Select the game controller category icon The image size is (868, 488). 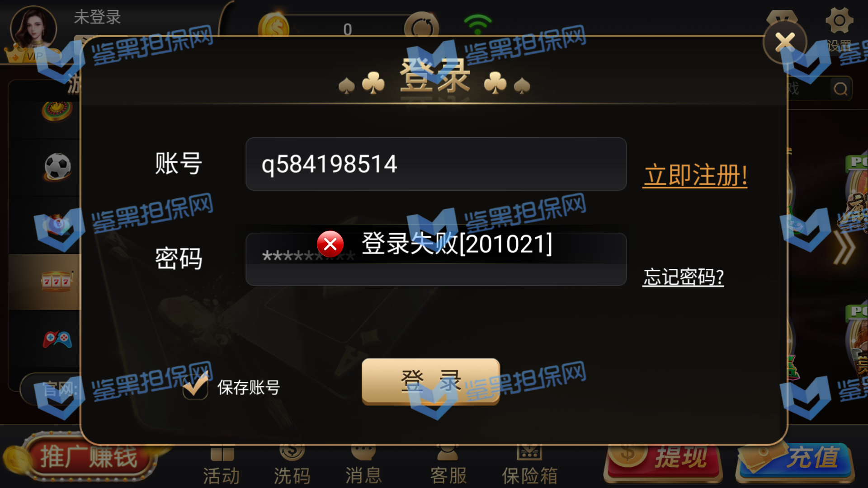coord(57,339)
